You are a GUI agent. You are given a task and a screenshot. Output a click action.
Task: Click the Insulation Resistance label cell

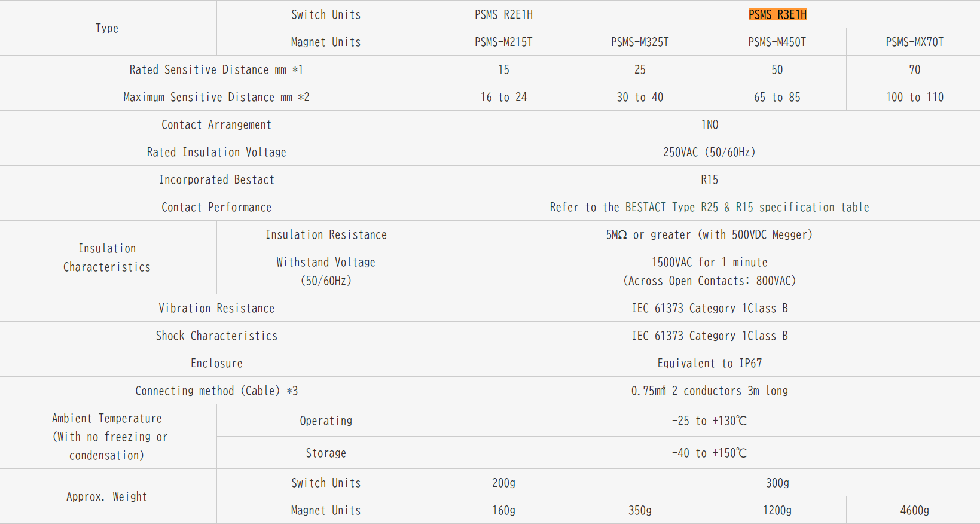326,234
